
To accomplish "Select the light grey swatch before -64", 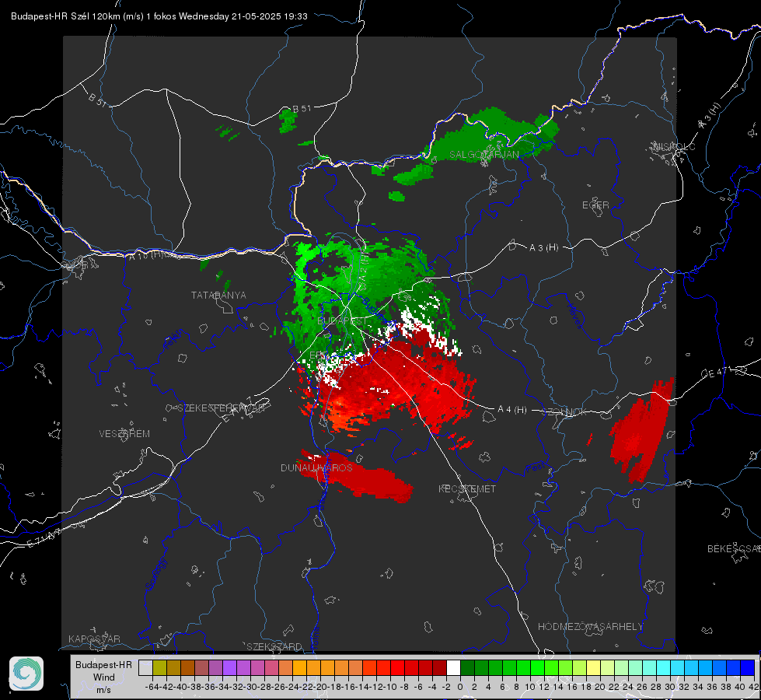I will [145, 667].
